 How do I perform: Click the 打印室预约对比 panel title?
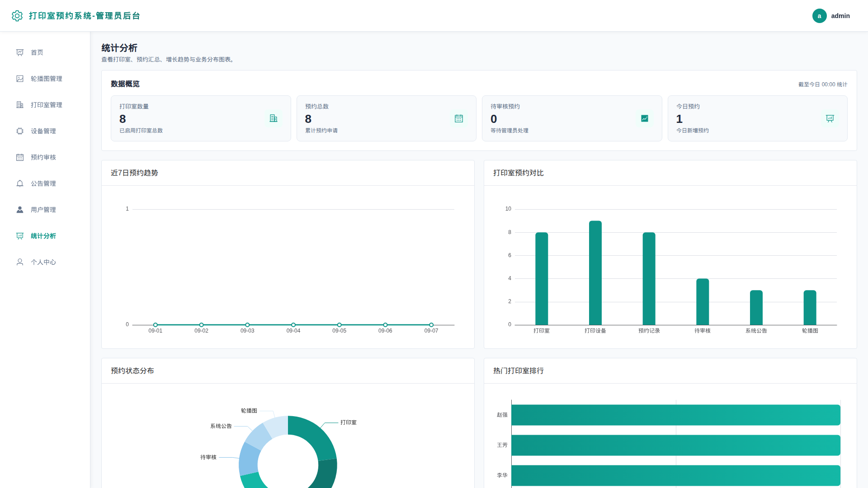click(x=519, y=173)
